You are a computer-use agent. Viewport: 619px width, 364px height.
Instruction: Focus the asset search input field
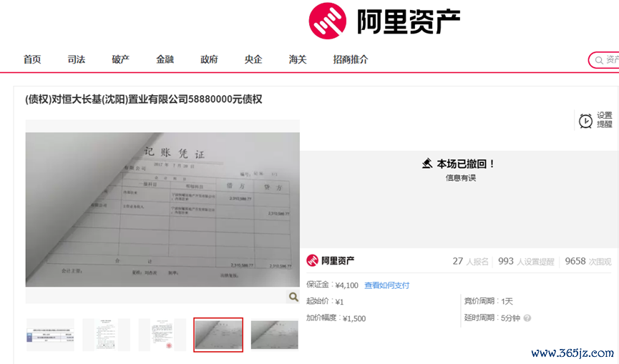coord(604,60)
